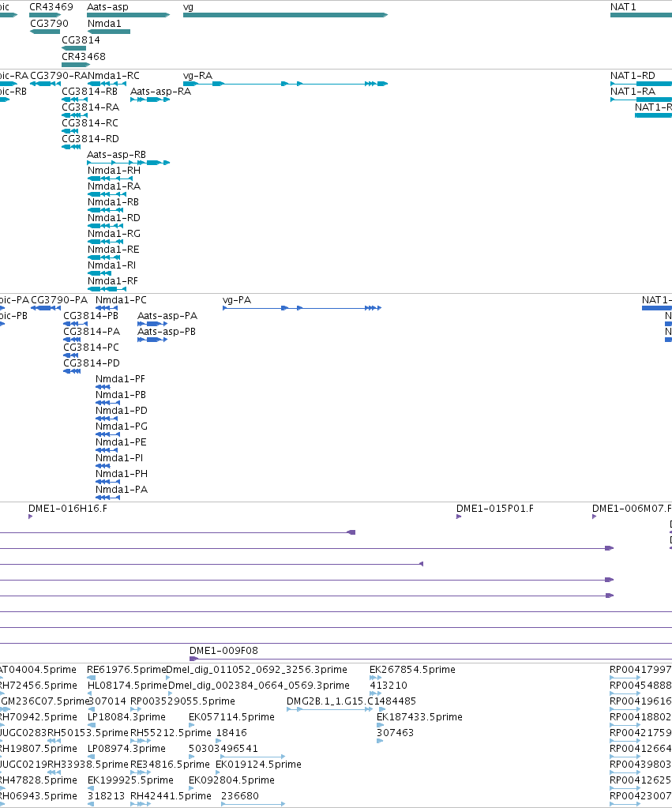Select the CG3814-PA CDS label
This screenshot has width=672, height=808.
pos(92,332)
